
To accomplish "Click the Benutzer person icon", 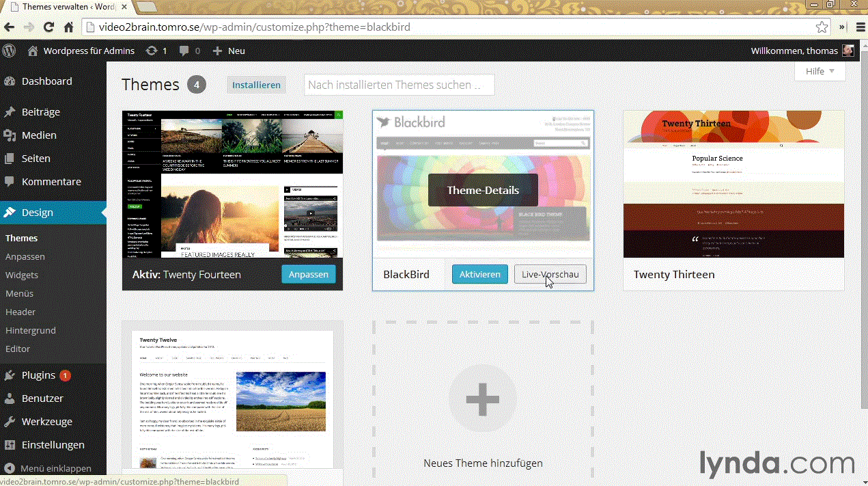I will pos(10,399).
